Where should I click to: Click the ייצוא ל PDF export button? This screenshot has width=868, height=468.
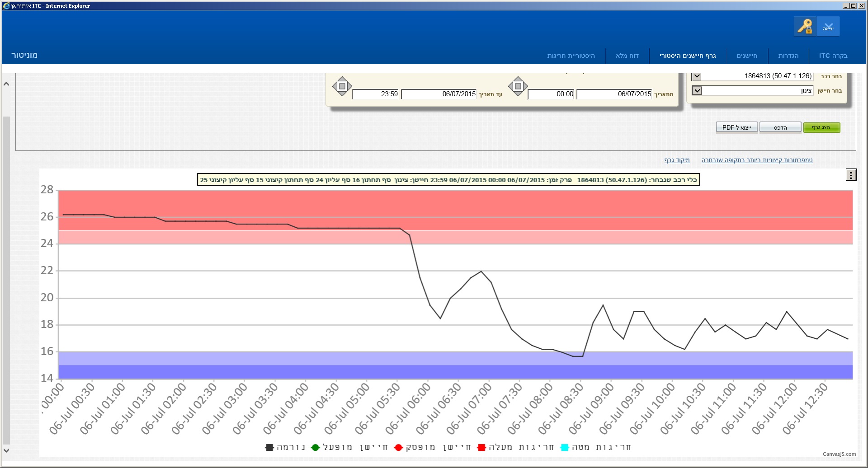736,127
